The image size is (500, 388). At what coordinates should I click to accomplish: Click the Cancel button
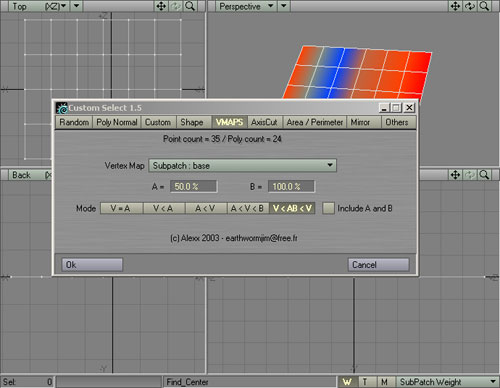(378, 265)
